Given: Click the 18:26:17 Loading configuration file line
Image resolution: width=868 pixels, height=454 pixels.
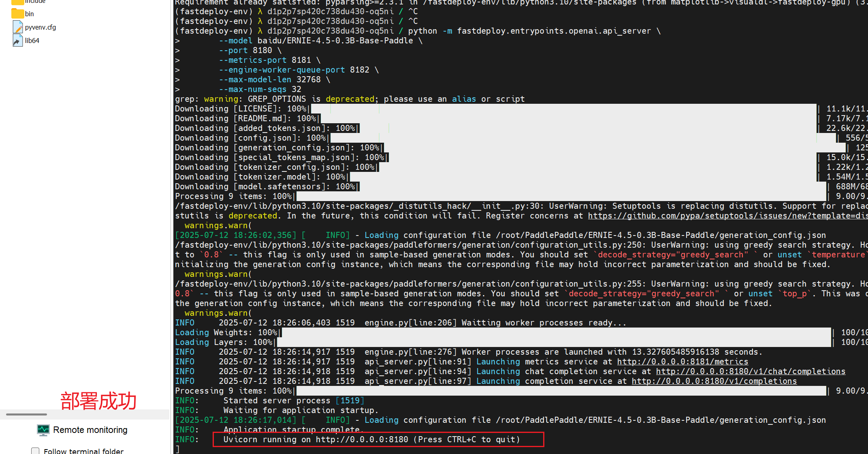Looking at the screenshot, I should pyautogui.click(x=500, y=420).
